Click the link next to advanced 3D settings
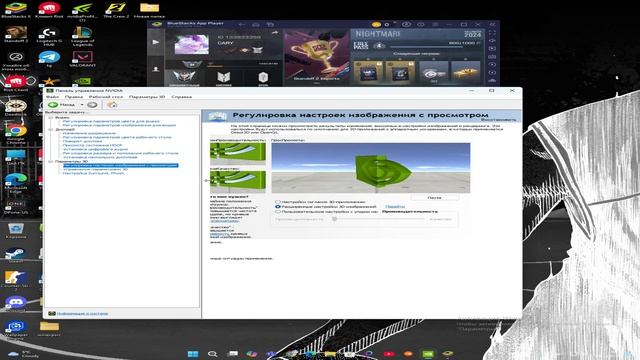The height and width of the screenshot is (360, 640). [395, 207]
